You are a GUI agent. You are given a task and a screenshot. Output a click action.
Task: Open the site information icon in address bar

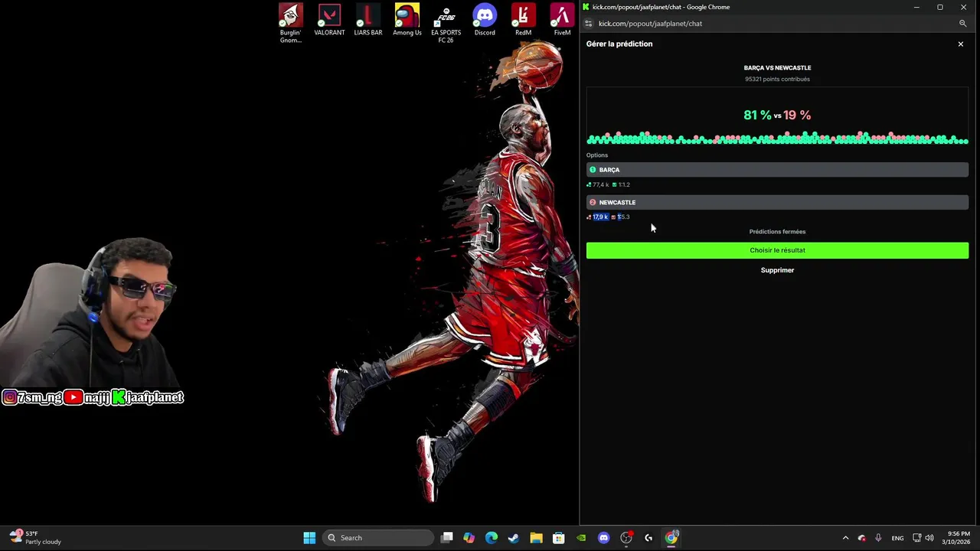click(588, 24)
